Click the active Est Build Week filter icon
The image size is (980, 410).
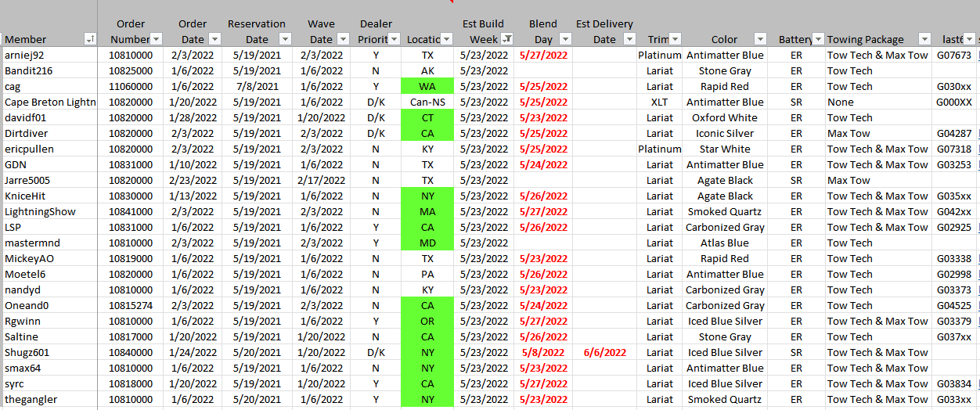pyautogui.click(x=506, y=39)
